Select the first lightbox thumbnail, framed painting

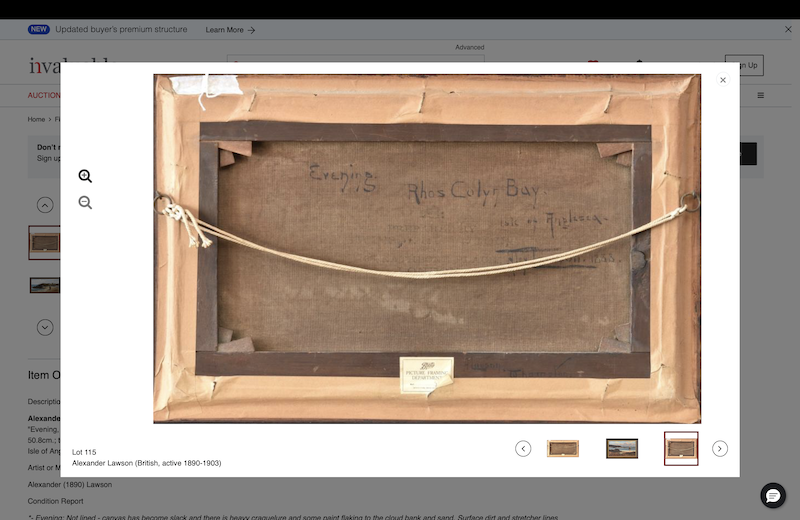tap(562, 449)
